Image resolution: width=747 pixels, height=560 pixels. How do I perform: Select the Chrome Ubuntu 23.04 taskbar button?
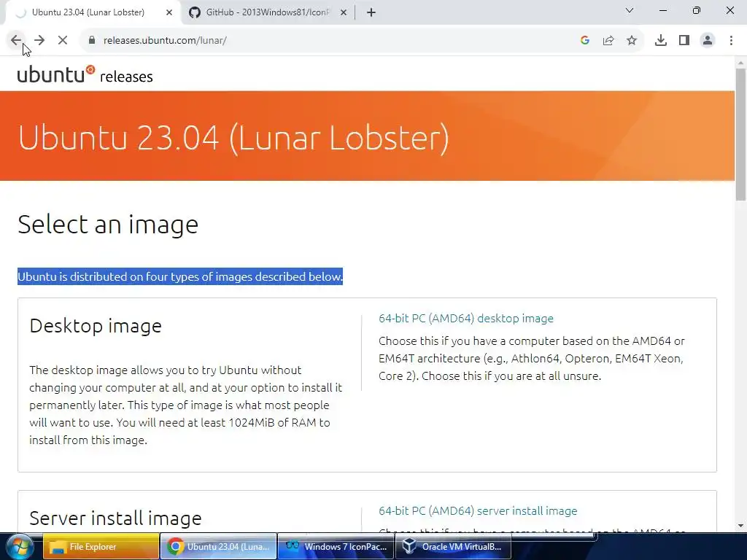[x=218, y=546]
